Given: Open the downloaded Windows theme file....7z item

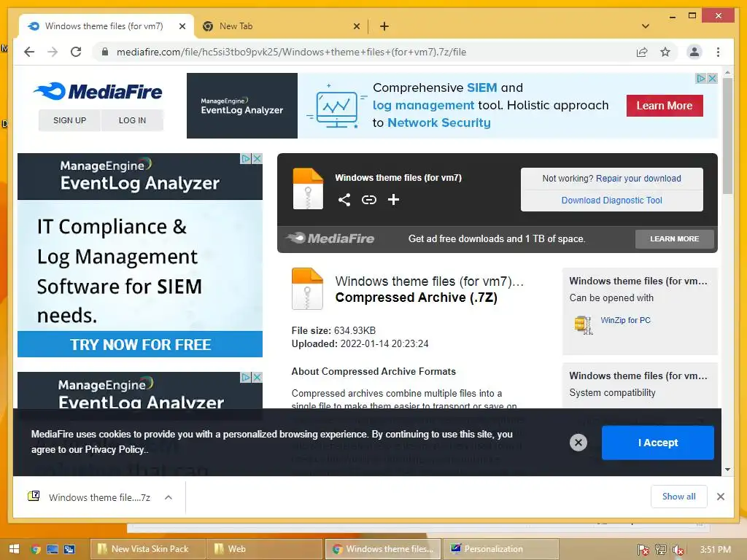Looking at the screenshot, I should click(99, 497).
